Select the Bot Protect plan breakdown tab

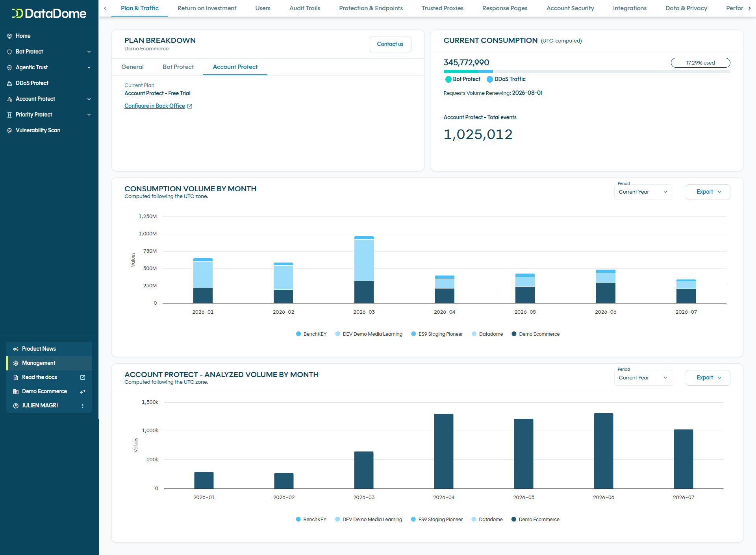tap(178, 67)
